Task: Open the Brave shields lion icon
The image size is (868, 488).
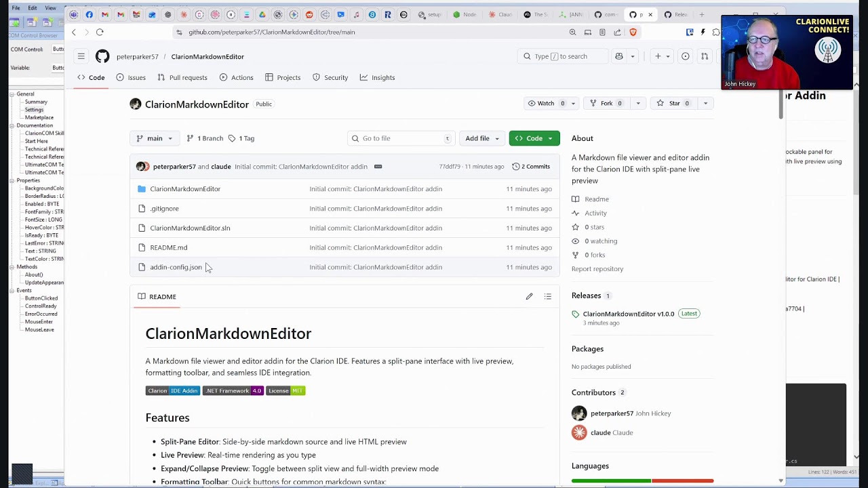Action: (x=633, y=32)
